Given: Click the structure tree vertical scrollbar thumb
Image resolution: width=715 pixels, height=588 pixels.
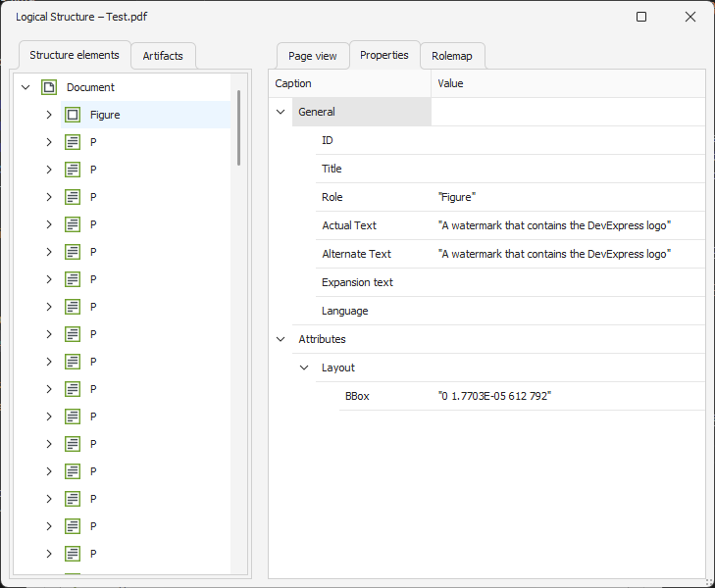Looking at the screenshot, I should point(238,127).
